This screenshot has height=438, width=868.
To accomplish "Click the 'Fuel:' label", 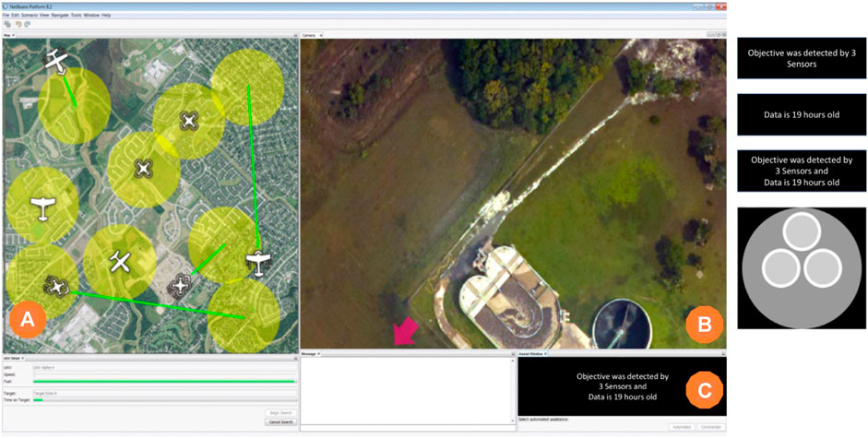I will [6, 382].
